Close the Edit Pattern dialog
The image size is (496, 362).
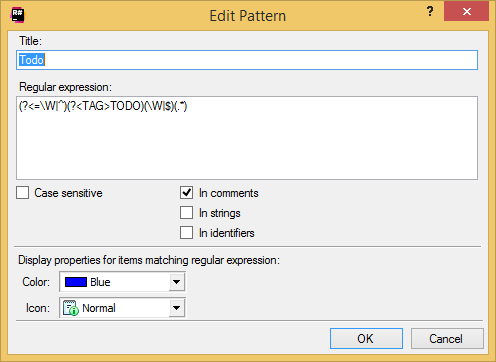click(x=467, y=12)
